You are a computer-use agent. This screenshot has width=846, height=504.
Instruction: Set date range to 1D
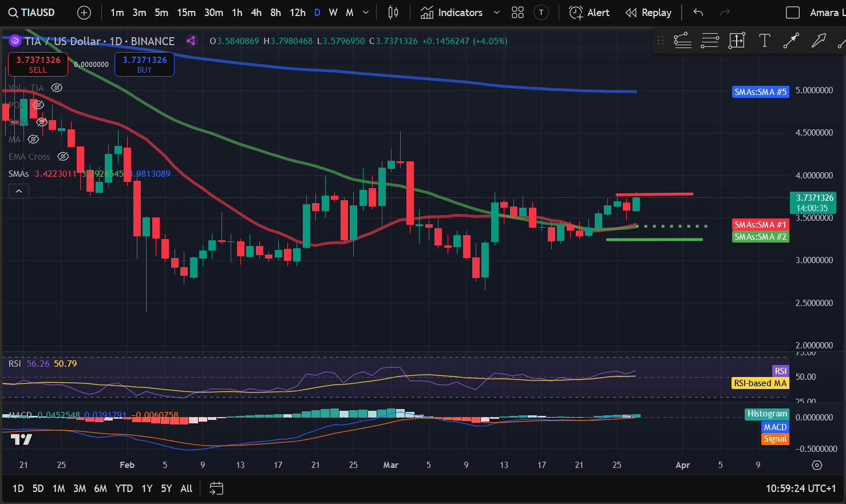18,489
